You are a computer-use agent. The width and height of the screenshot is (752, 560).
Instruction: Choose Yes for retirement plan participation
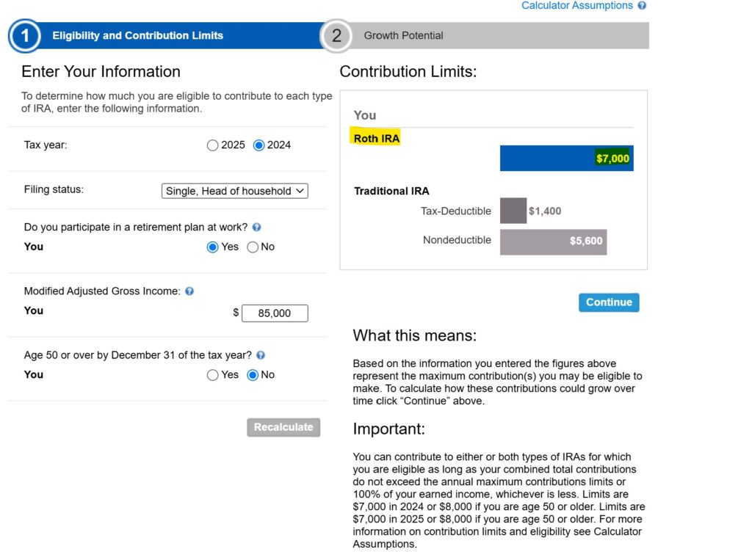(212, 247)
